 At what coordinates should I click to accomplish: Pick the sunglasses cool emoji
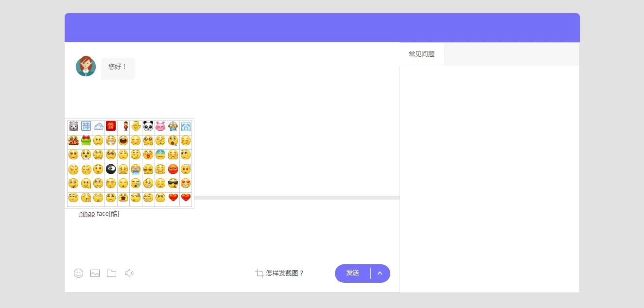[173, 183]
